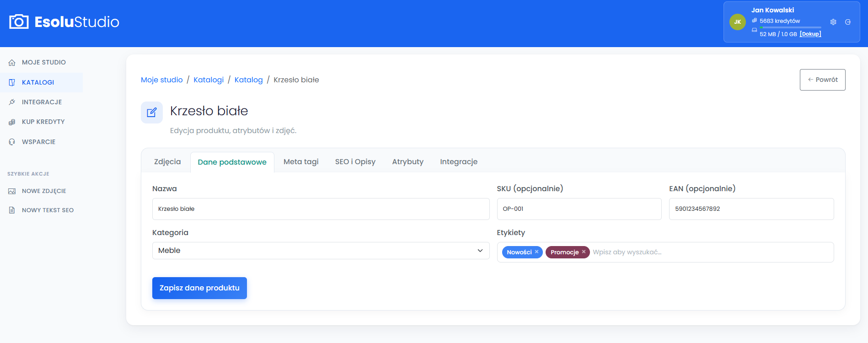
Task: Open Moje Studio in the sidebar
Action: tap(41, 63)
